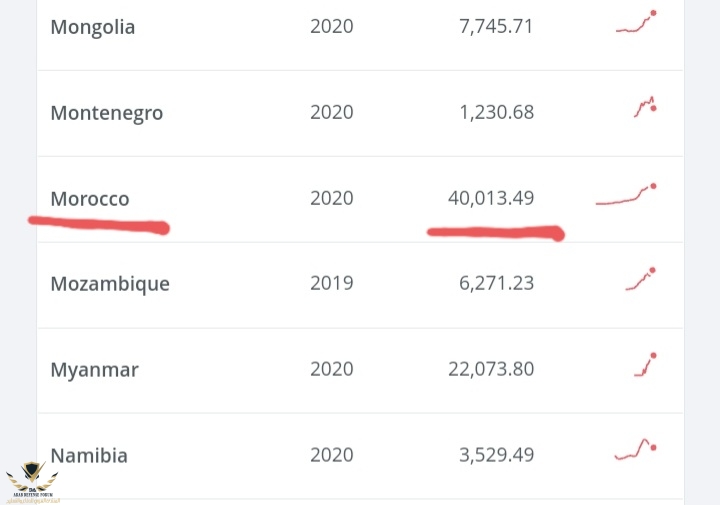Click the Morocco country name
The image size is (720, 505).
90,199
